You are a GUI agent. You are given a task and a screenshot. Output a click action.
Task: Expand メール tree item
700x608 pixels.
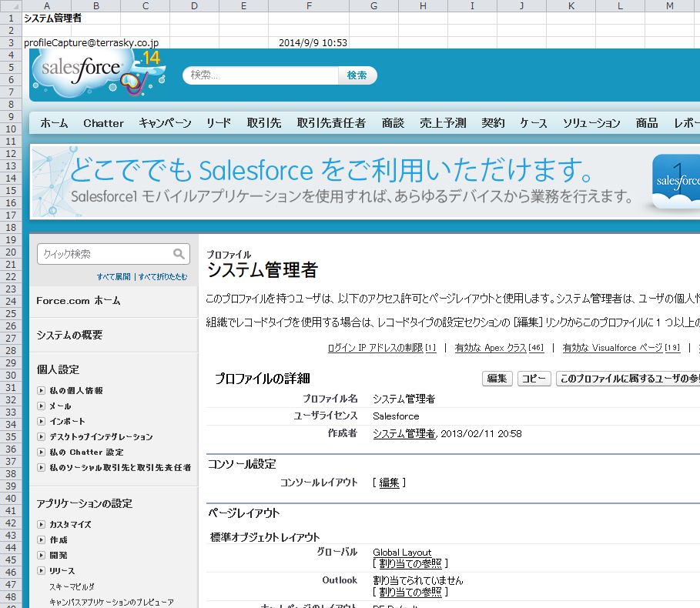tap(41, 406)
